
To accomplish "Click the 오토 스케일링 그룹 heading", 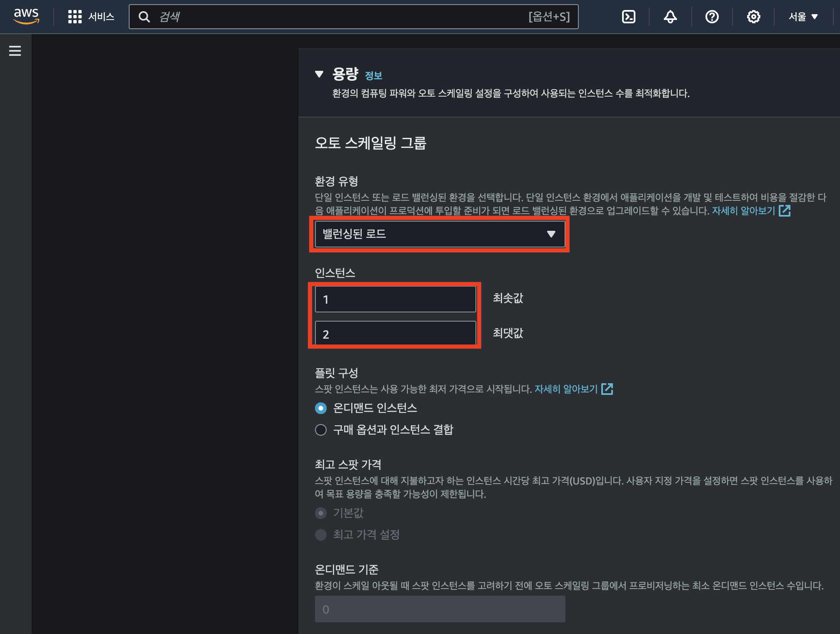I will click(x=371, y=143).
